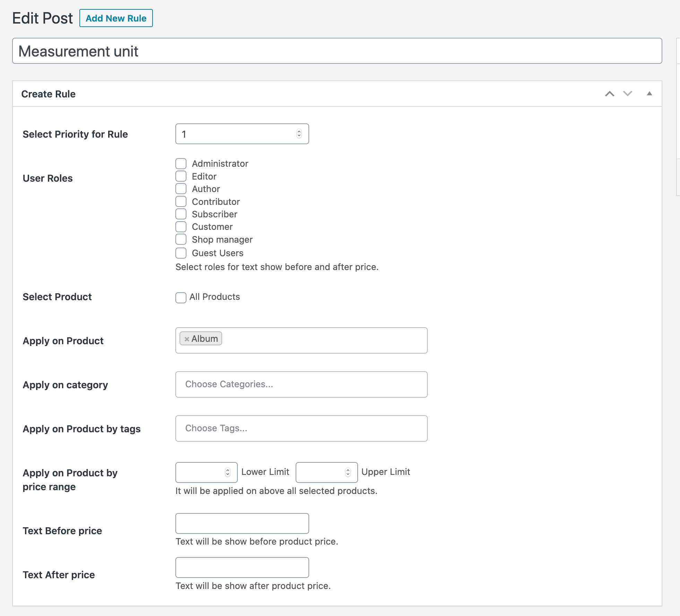Adjust the Upper Limit stepper arrows
This screenshot has height=616, width=680.
[x=348, y=472]
